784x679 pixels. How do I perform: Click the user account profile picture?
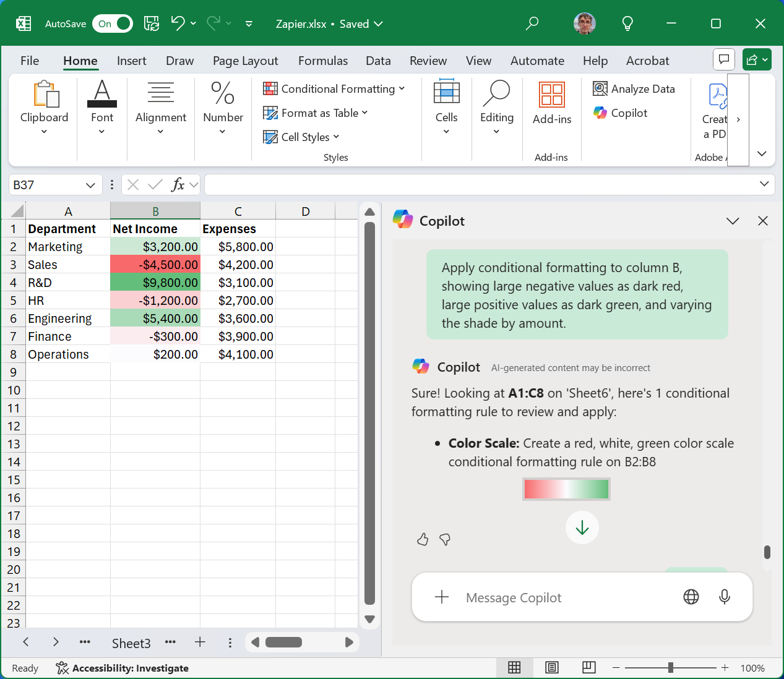click(585, 23)
